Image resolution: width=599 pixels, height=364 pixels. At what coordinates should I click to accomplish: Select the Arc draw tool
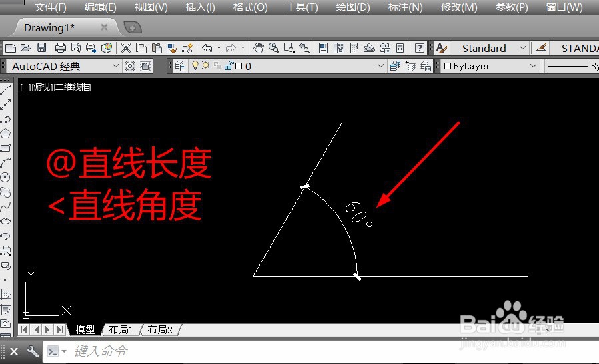pyautogui.click(x=5, y=163)
